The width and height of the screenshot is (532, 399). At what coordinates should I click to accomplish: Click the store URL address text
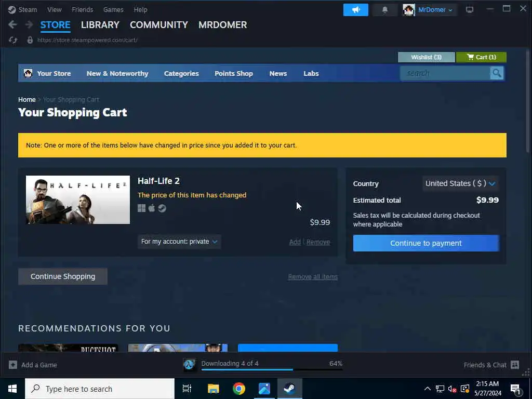click(x=87, y=40)
